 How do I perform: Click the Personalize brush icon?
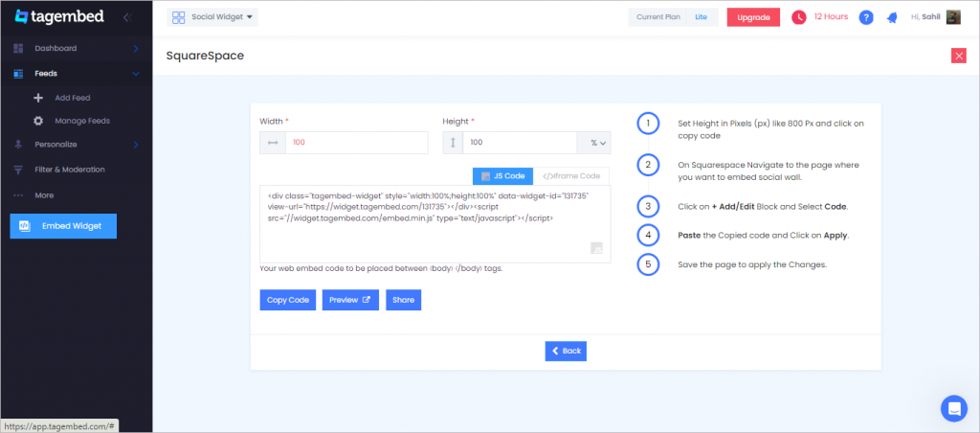[18, 145]
